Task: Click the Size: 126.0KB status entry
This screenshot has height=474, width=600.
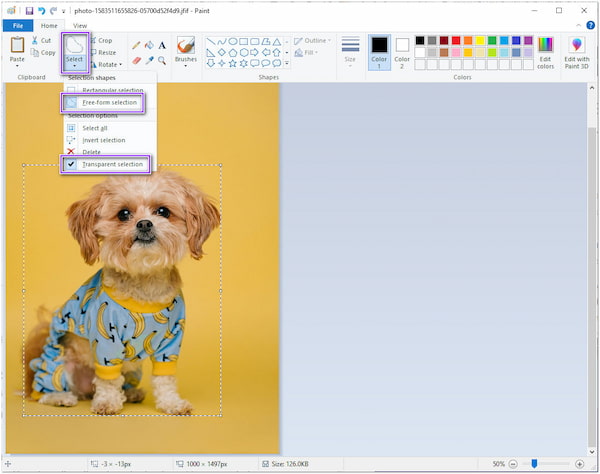Action: 285,464
